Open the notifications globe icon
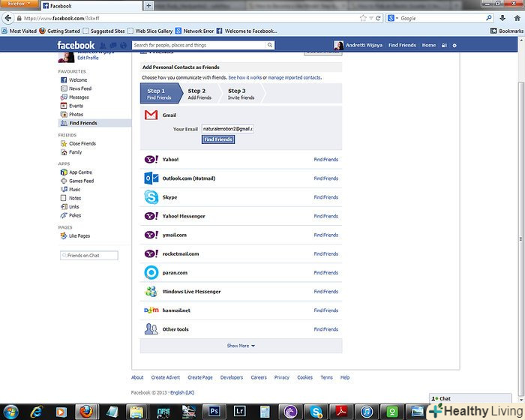Image resolution: width=525 pixels, height=420 pixels. tap(123, 45)
